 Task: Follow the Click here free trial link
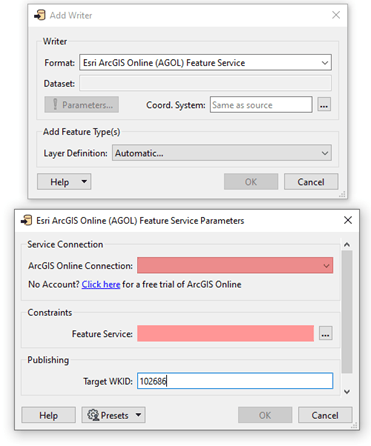pos(101,284)
